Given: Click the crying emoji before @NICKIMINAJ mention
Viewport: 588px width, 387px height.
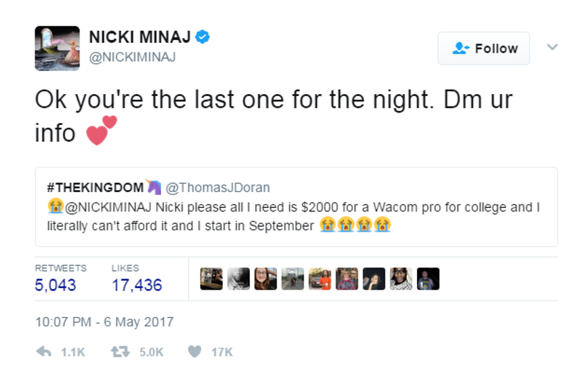Looking at the screenshot, I should coord(55,206).
